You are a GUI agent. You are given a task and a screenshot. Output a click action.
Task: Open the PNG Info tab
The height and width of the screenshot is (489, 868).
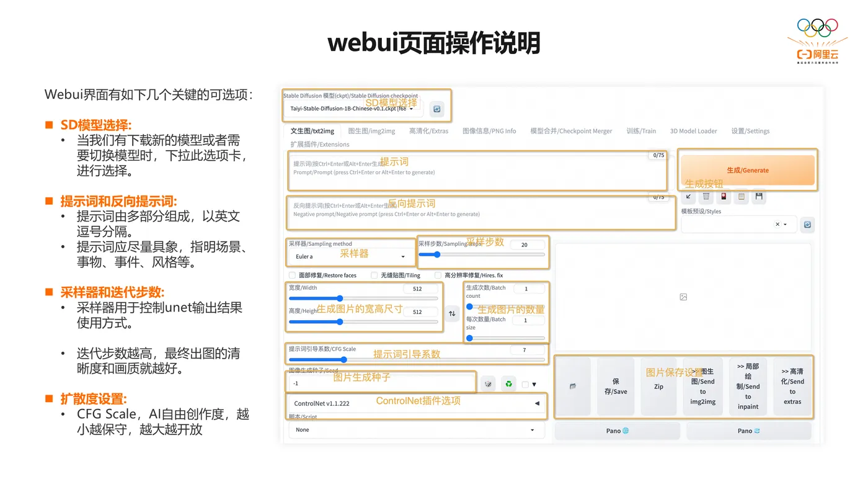[489, 131]
